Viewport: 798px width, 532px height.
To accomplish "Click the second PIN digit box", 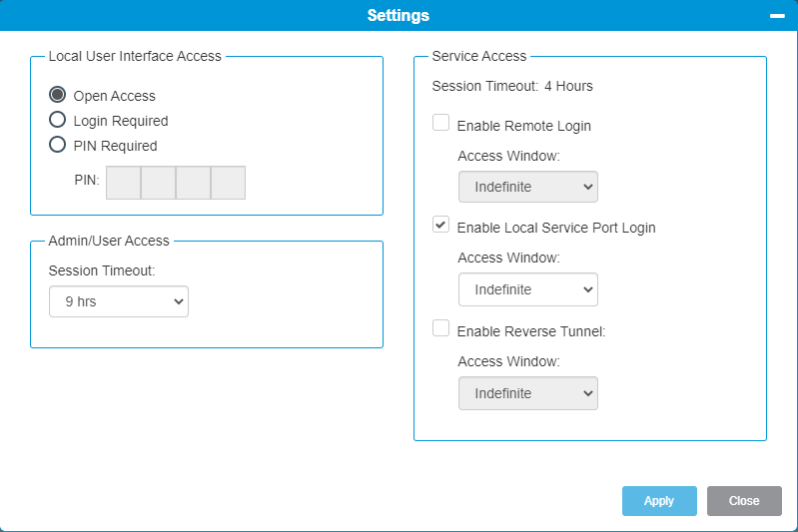I will tap(158, 183).
